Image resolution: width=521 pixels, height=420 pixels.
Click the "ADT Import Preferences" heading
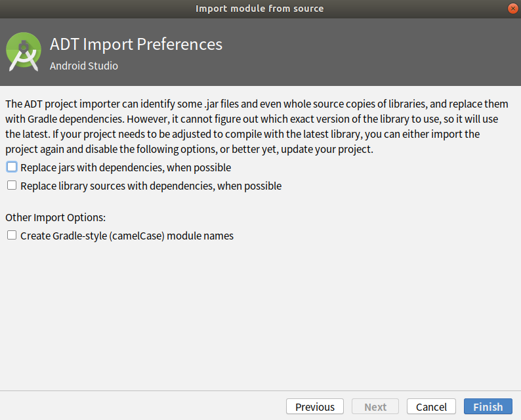tap(136, 45)
